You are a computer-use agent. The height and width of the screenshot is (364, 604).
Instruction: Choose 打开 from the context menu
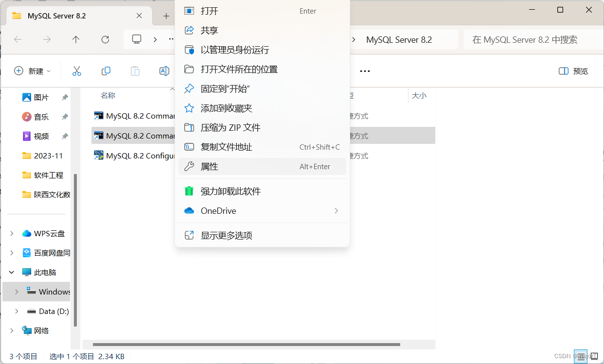pos(262,11)
